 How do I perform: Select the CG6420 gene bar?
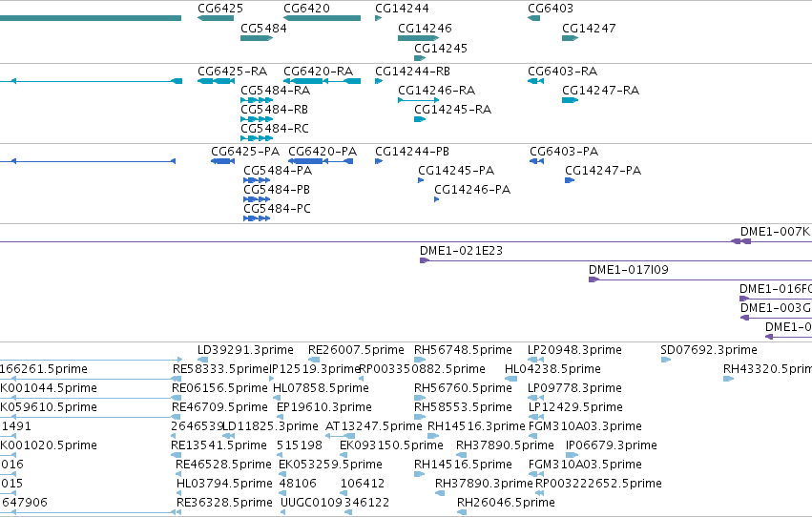tap(323, 18)
